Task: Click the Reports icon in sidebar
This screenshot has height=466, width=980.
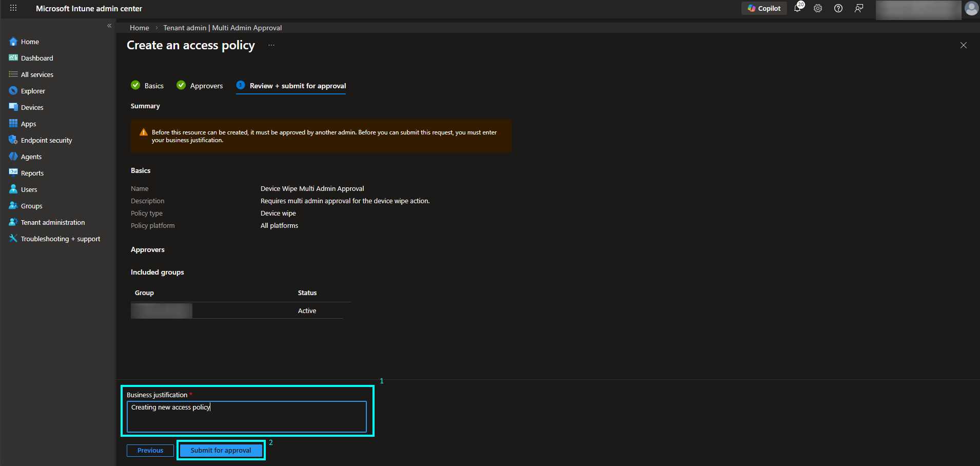Action: (x=13, y=173)
